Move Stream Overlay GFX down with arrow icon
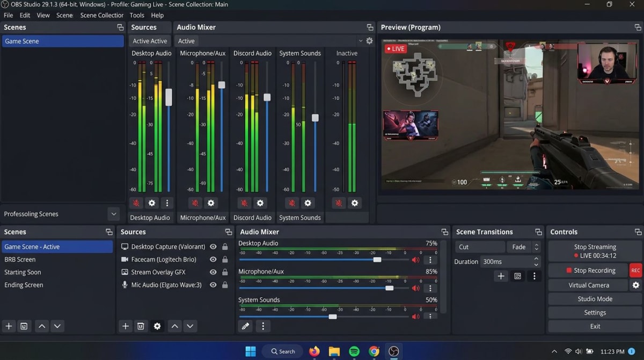 (189, 326)
